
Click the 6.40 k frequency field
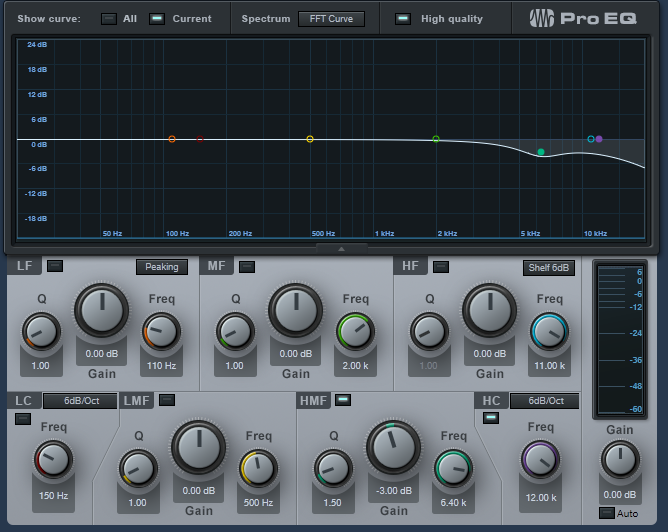click(453, 503)
